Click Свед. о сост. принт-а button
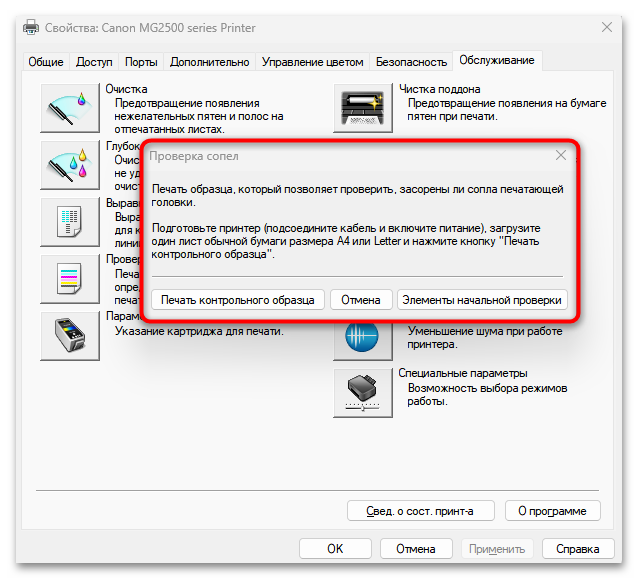This screenshot has width=638, height=579. pos(421,511)
